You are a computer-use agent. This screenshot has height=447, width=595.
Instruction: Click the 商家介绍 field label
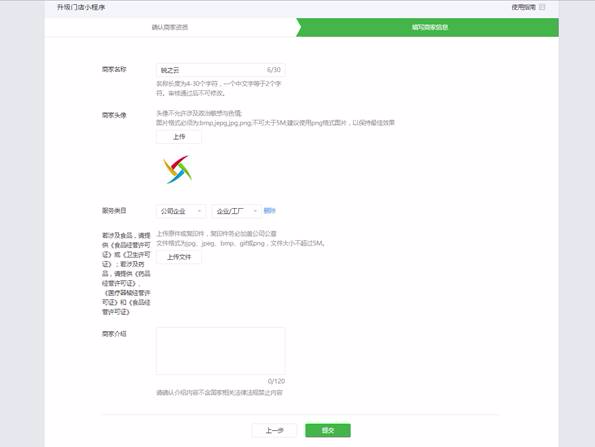(x=114, y=334)
